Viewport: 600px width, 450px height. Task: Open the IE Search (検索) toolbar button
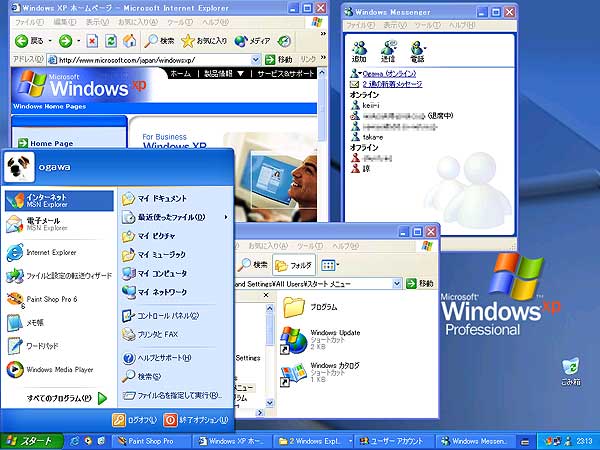159,41
